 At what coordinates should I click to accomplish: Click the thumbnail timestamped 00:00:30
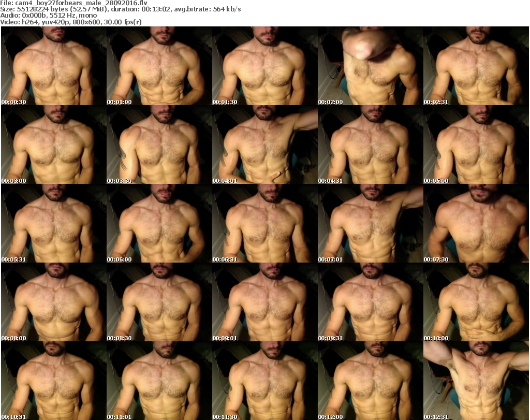click(x=53, y=66)
